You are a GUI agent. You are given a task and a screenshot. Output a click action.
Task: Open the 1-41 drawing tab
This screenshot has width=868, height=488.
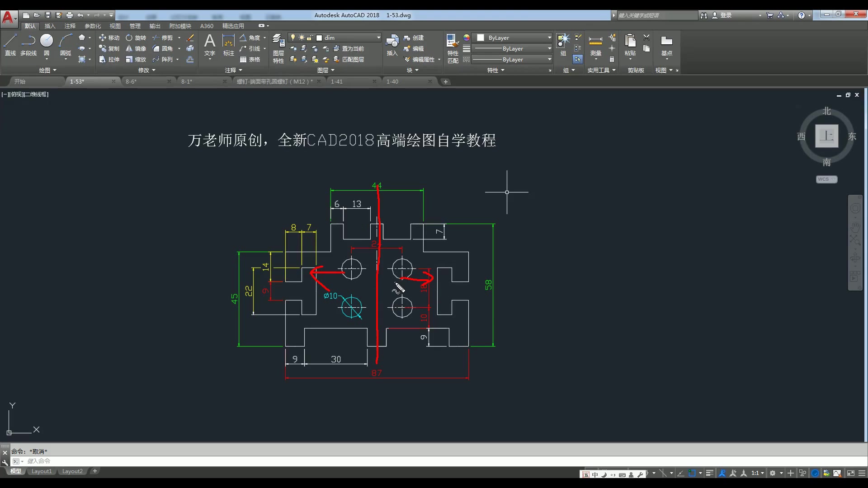(338, 81)
